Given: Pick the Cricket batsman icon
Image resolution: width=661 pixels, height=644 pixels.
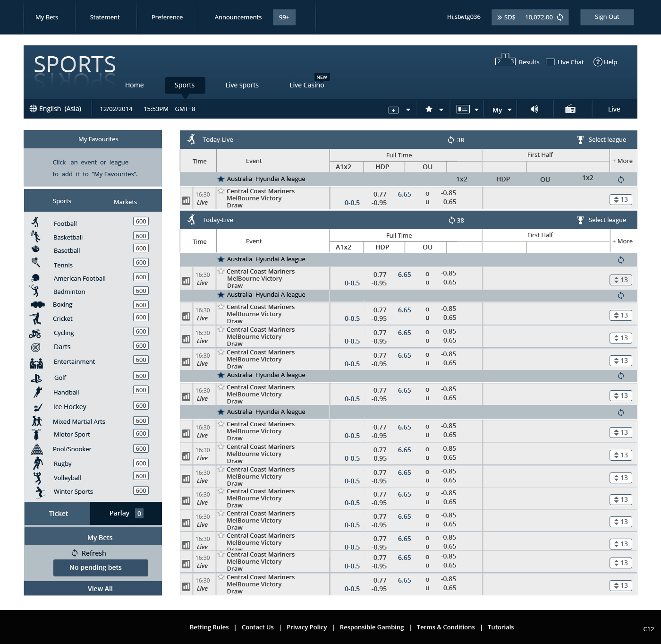Looking at the screenshot, I should (x=35, y=318).
